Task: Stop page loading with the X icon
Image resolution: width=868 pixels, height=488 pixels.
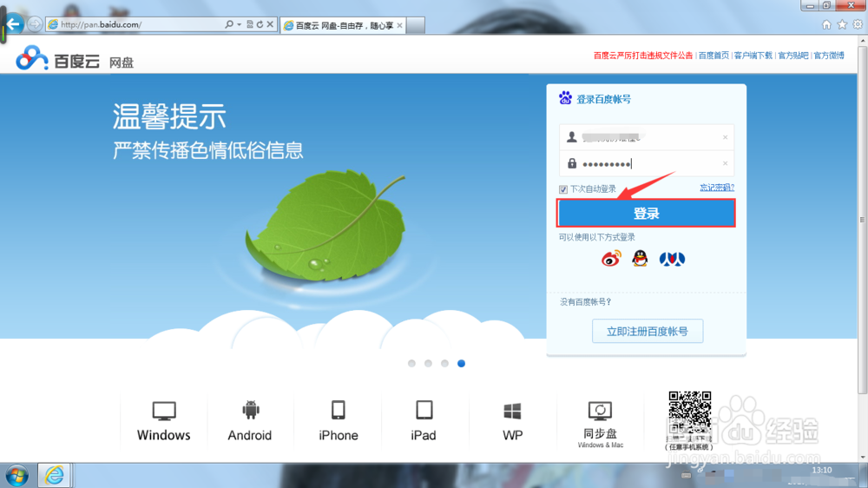Action: point(270,24)
